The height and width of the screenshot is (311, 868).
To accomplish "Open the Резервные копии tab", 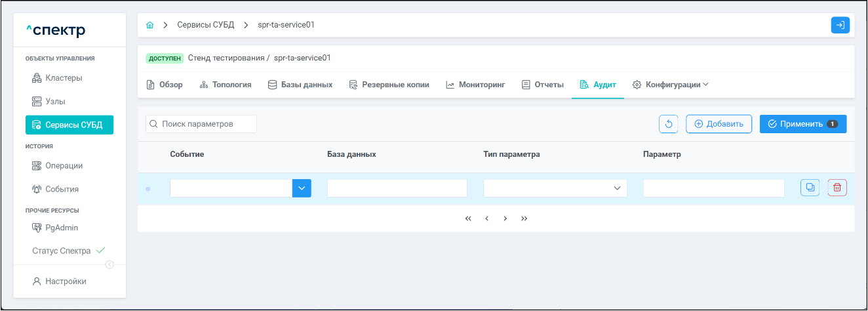I will 389,85.
